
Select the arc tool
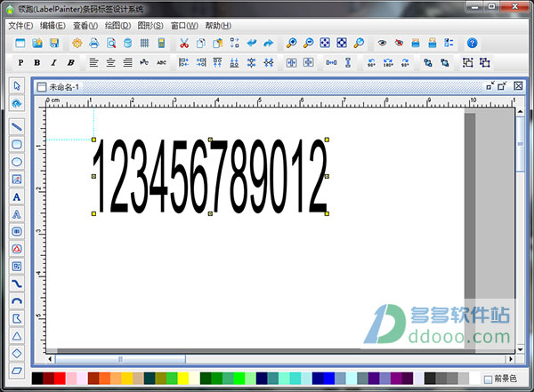tap(17, 301)
